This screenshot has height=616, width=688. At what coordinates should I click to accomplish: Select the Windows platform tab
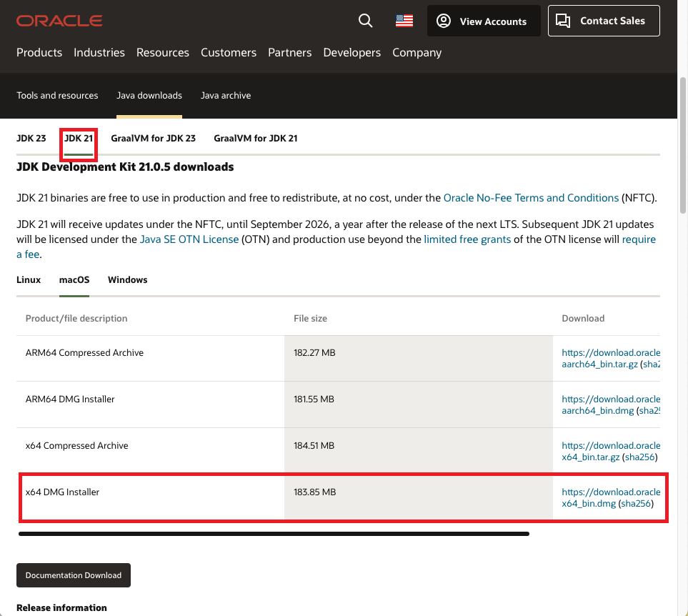coord(128,280)
